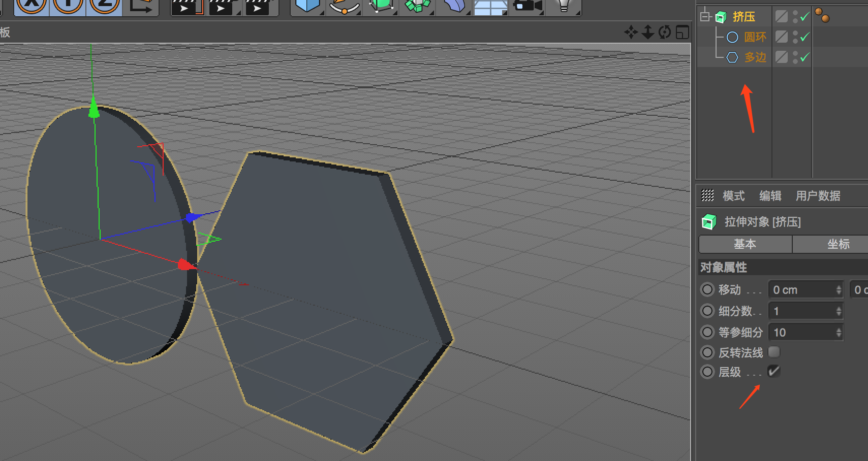Open the 编辑 menu
Viewport: 868px width, 461px height.
point(770,195)
